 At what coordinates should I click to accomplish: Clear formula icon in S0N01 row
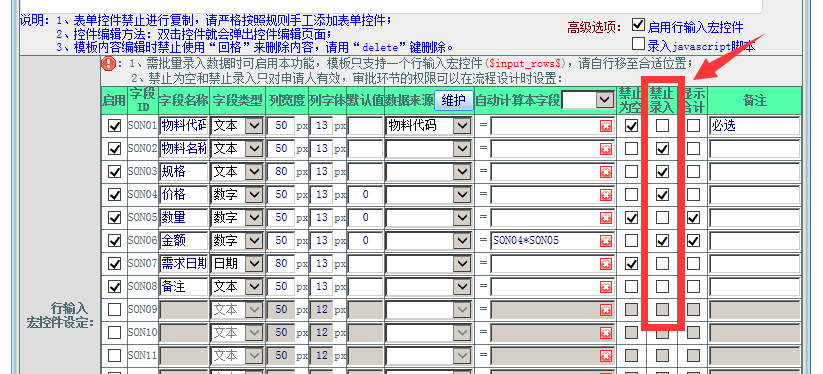point(606,126)
